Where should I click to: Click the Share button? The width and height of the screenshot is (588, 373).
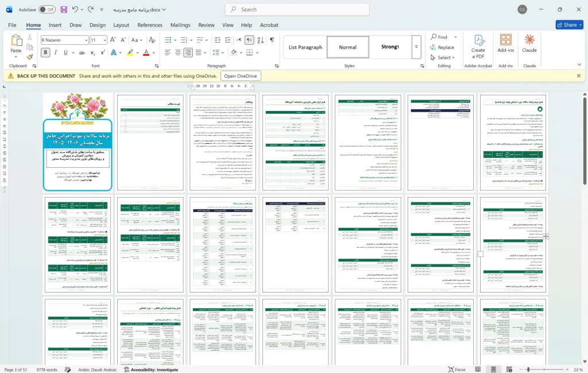(x=569, y=25)
